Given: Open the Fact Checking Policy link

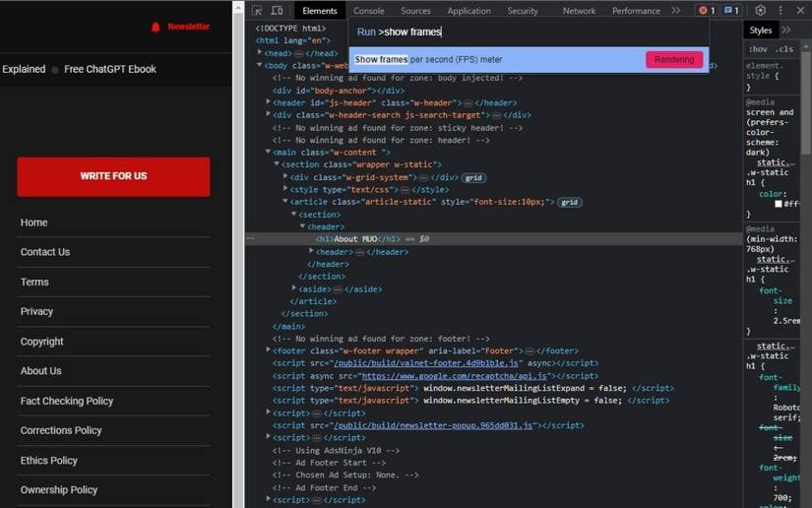Looking at the screenshot, I should 67,402.
